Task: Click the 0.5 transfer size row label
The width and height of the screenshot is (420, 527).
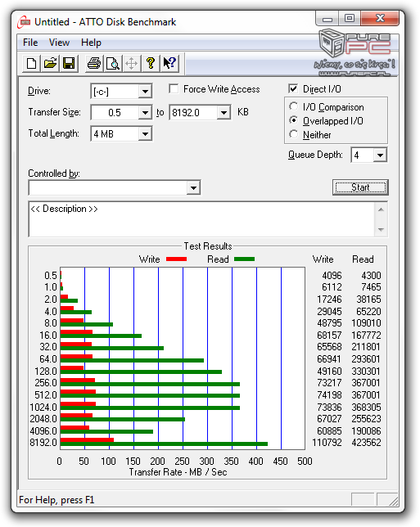Action: pos(51,276)
